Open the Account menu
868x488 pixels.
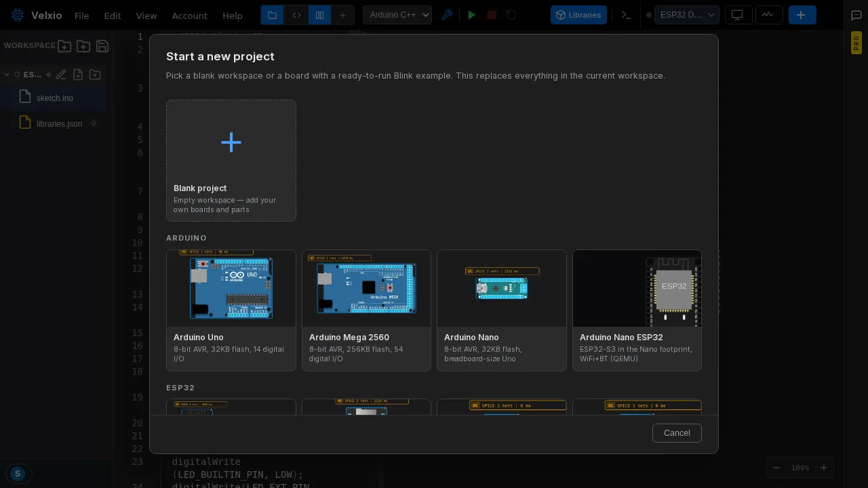(x=190, y=16)
